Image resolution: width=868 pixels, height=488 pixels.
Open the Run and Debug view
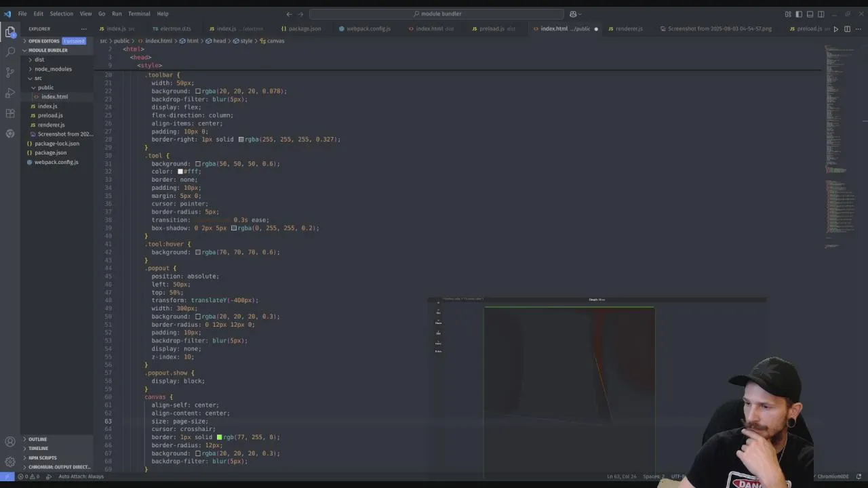(x=10, y=92)
